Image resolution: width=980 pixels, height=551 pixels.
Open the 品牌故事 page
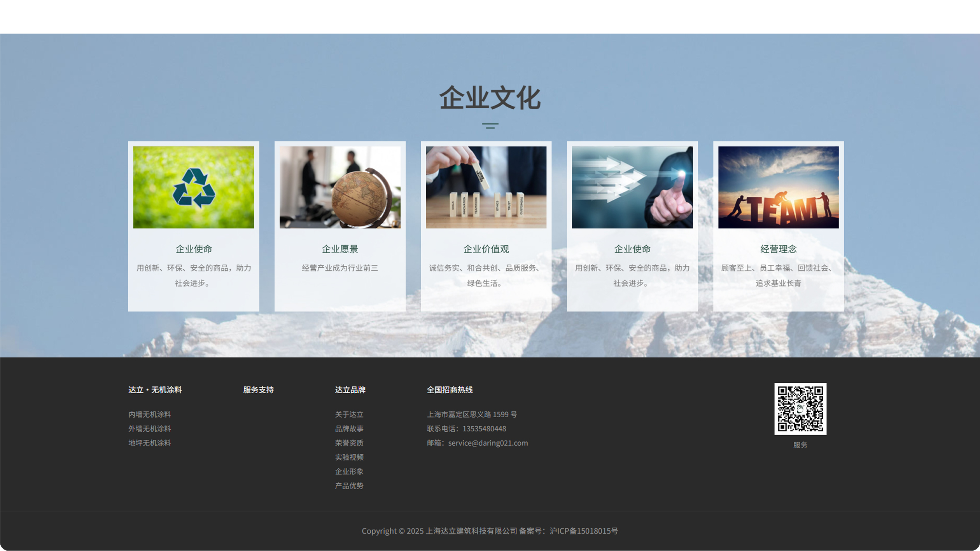click(x=350, y=429)
